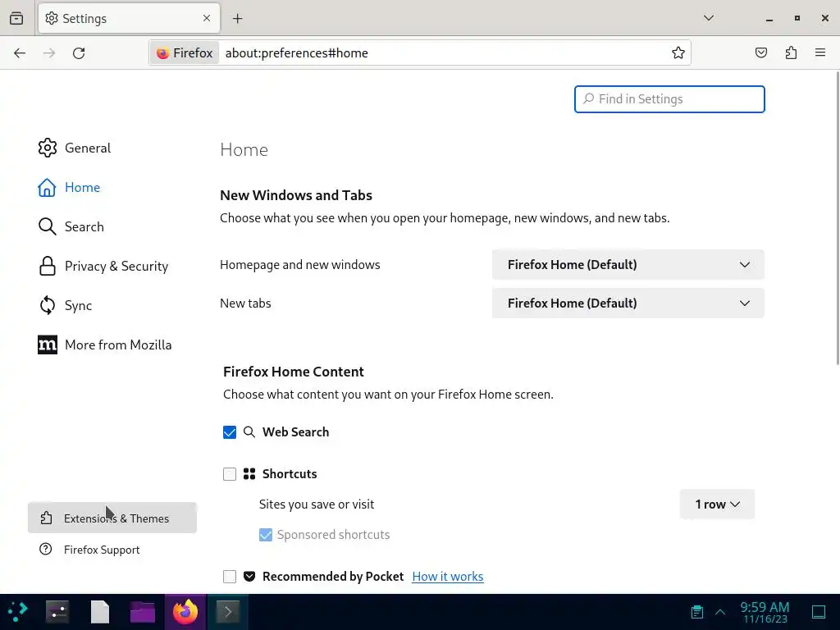Open the list all tabs chevron

pos(708,18)
